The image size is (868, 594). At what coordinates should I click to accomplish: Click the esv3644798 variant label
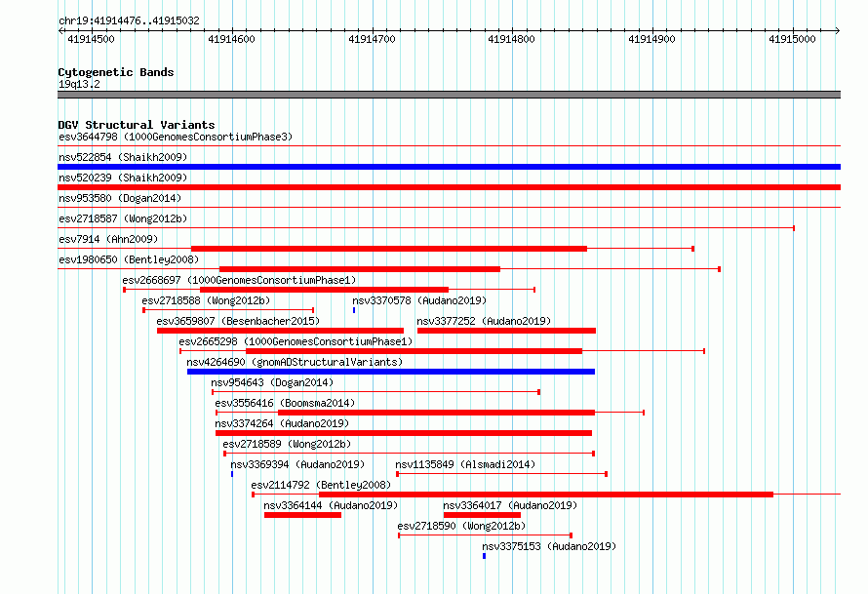(175, 137)
